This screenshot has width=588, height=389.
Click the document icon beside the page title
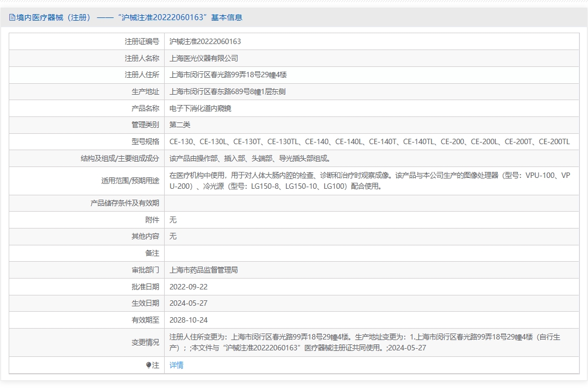pos(12,17)
